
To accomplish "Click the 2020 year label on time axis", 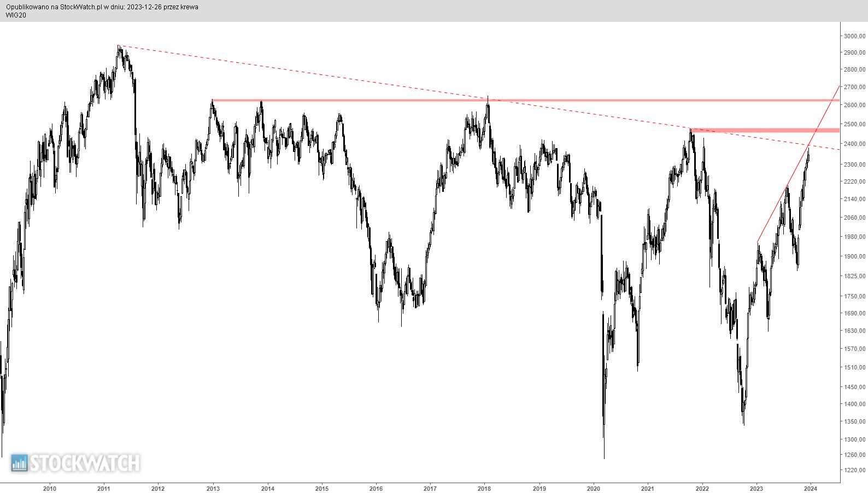I will (x=594, y=489).
